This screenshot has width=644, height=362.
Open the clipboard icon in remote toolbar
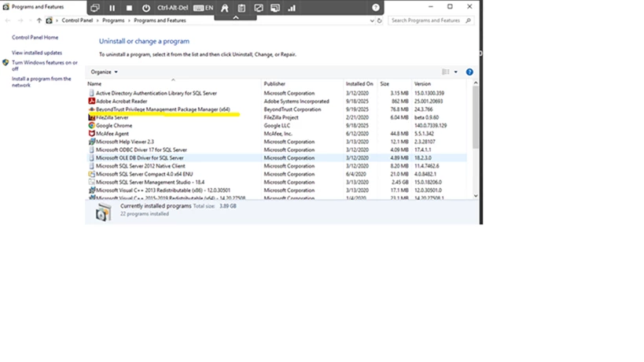tap(241, 8)
